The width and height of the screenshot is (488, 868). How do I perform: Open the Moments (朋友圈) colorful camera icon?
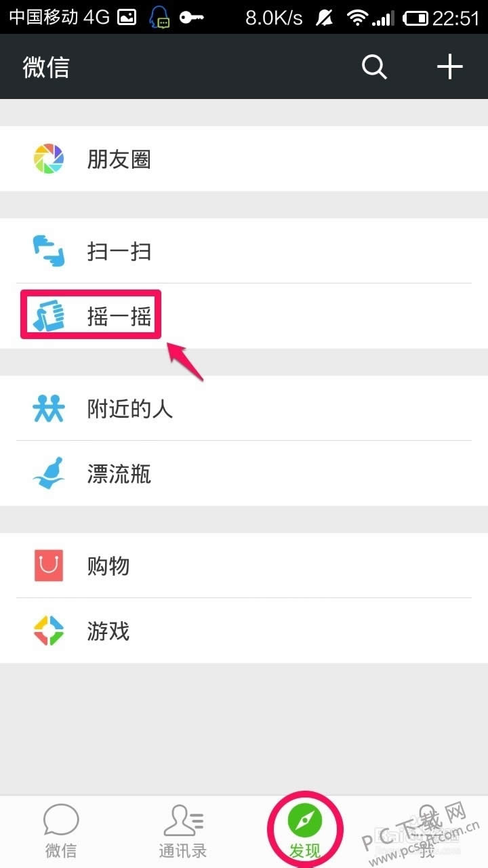pyautogui.click(x=48, y=158)
